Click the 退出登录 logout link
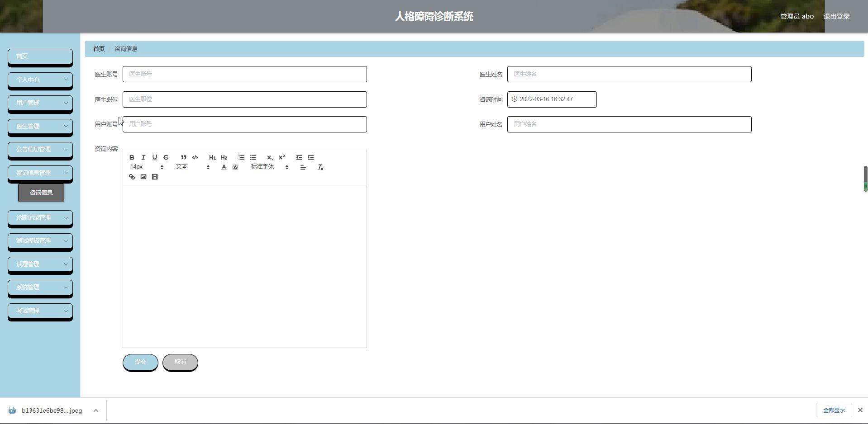Image resolution: width=868 pixels, height=424 pixels. tap(836, 16)
